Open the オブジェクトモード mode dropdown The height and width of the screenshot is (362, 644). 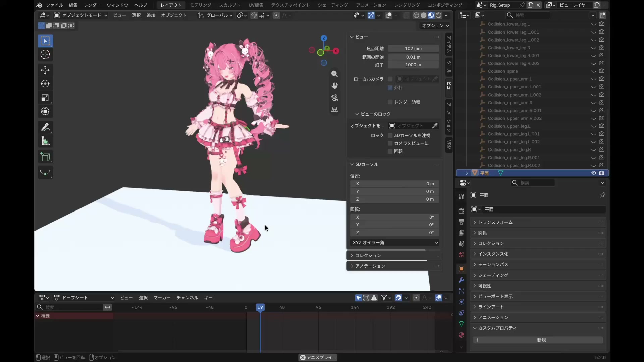pyautogui.click(x=80, y=15)
